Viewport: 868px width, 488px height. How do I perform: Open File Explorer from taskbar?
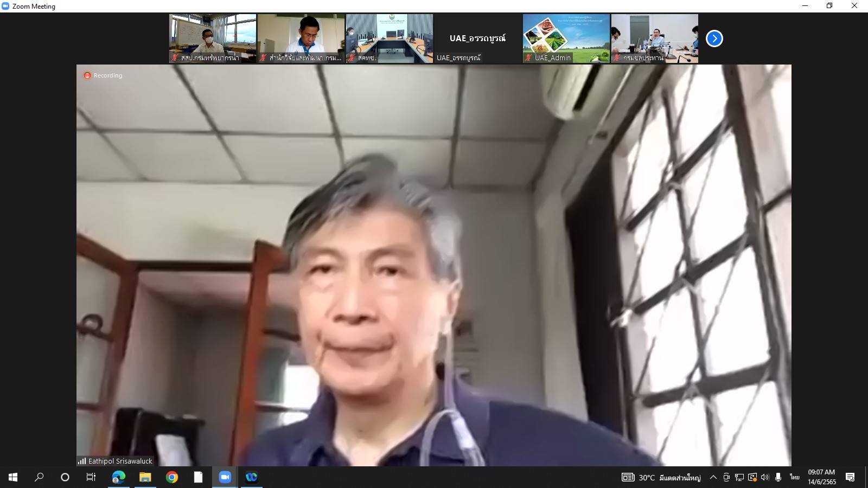[x=145, y=477]
